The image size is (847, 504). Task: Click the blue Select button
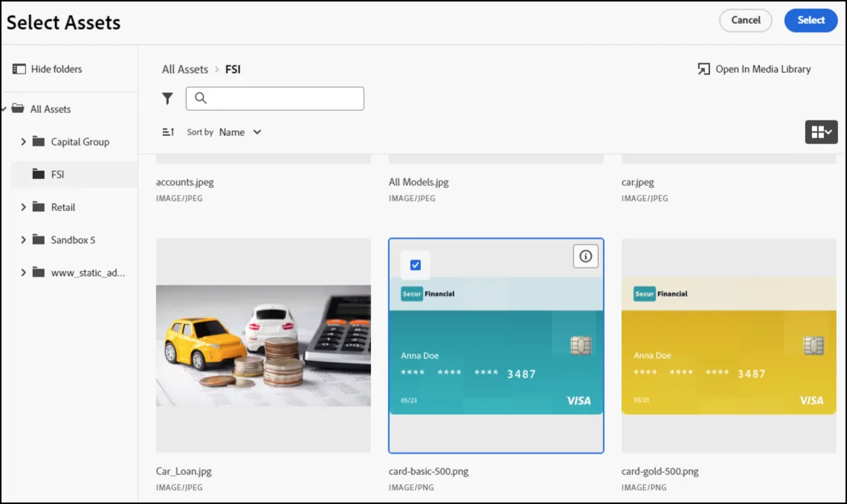pyautogui.click(x=811, y=20)
